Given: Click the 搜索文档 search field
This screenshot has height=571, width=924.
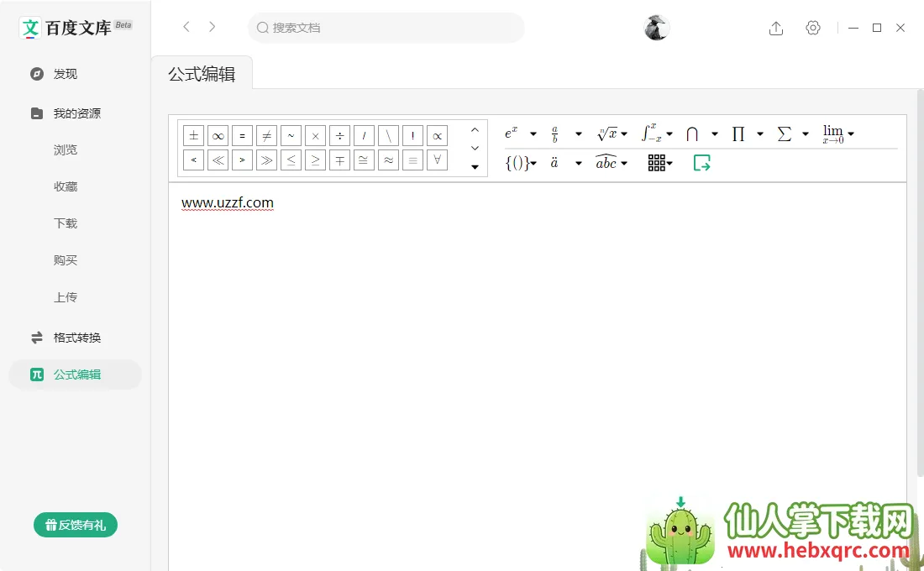Looking at the screenshot, I should tap(386, 28).
